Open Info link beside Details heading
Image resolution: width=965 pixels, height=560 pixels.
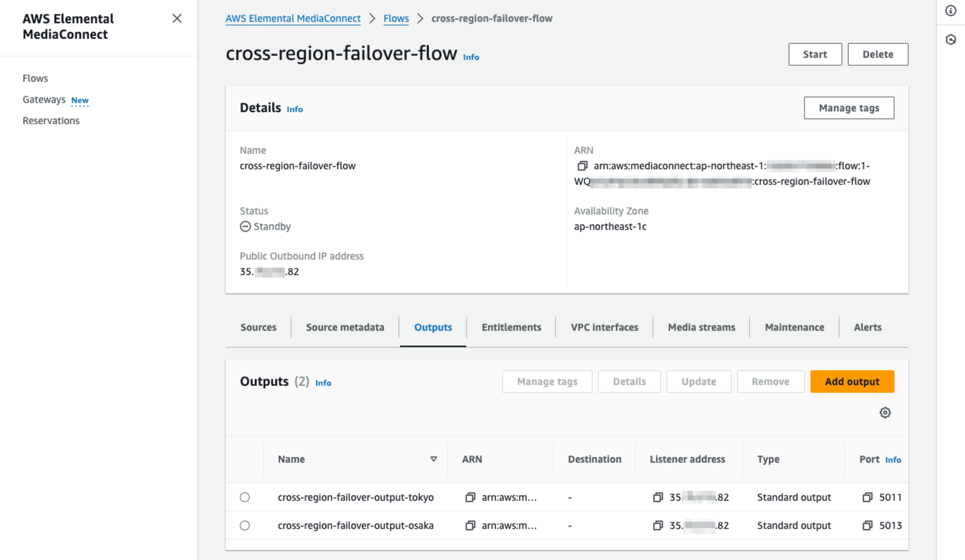(295, 109)
